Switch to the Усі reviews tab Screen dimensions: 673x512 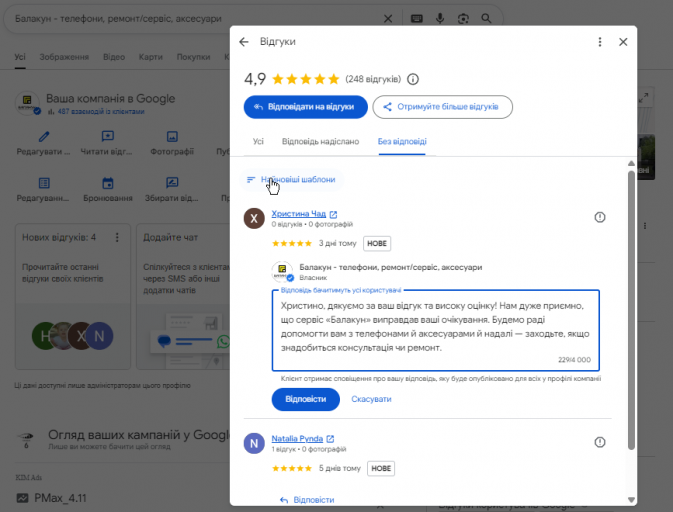pyautogui.click(x=258, y=142)
